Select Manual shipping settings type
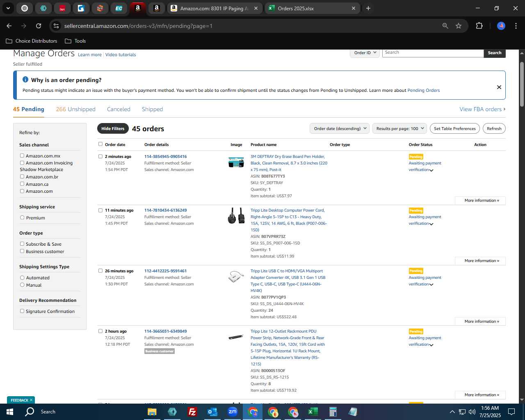This screenshot has height=420, width=525. click(22, 285)
